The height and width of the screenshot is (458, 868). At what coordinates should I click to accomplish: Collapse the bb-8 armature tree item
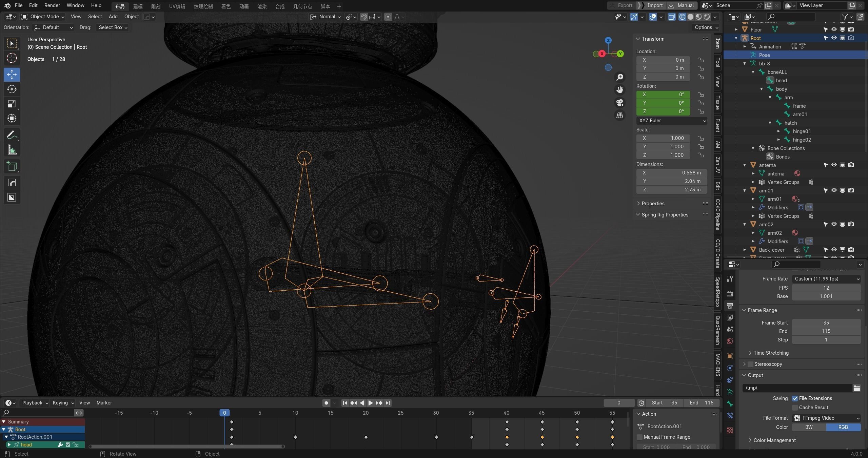point(745,64)
